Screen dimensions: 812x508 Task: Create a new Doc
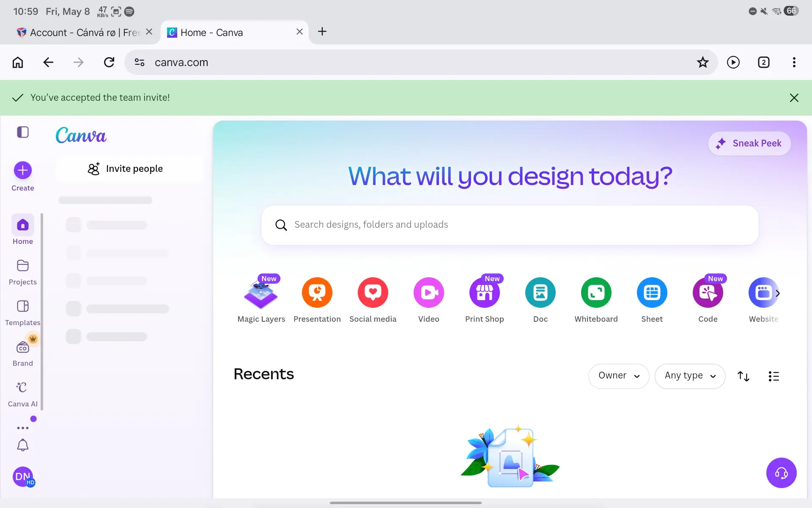(x=540, y=300)
